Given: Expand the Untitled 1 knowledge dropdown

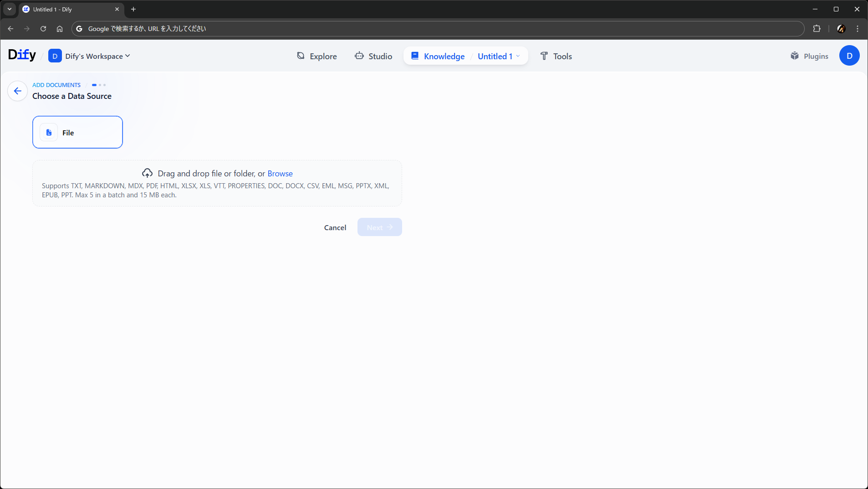Looking at the screenshot, I should tap(499, 56).
